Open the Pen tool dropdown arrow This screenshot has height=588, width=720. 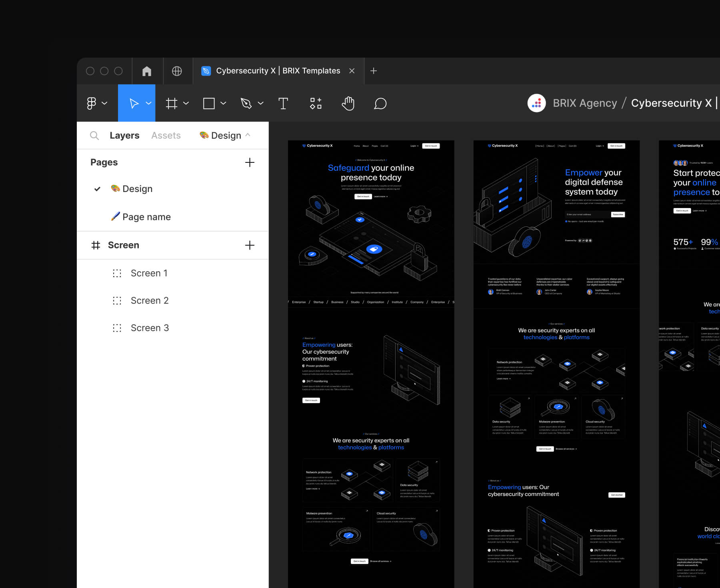(261, 103)
